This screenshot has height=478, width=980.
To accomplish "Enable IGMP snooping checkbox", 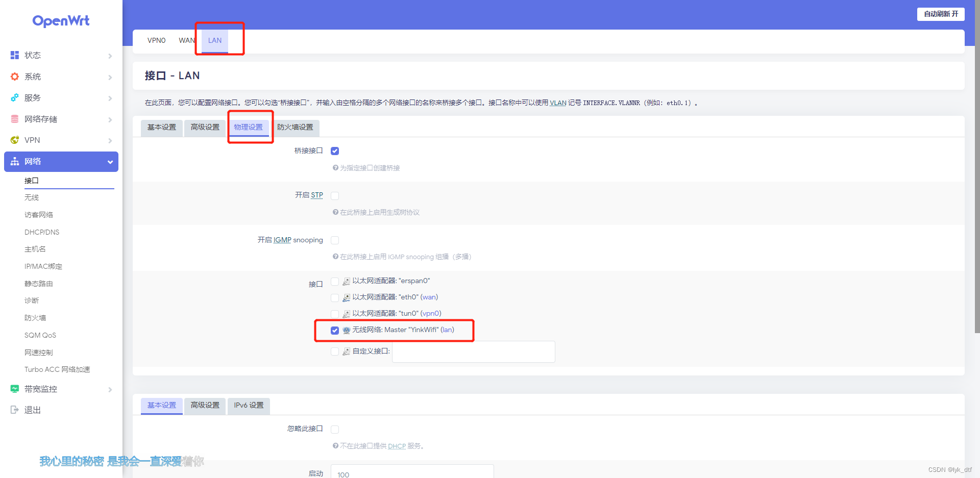I will pyautogui.click(x=335, y=240).
